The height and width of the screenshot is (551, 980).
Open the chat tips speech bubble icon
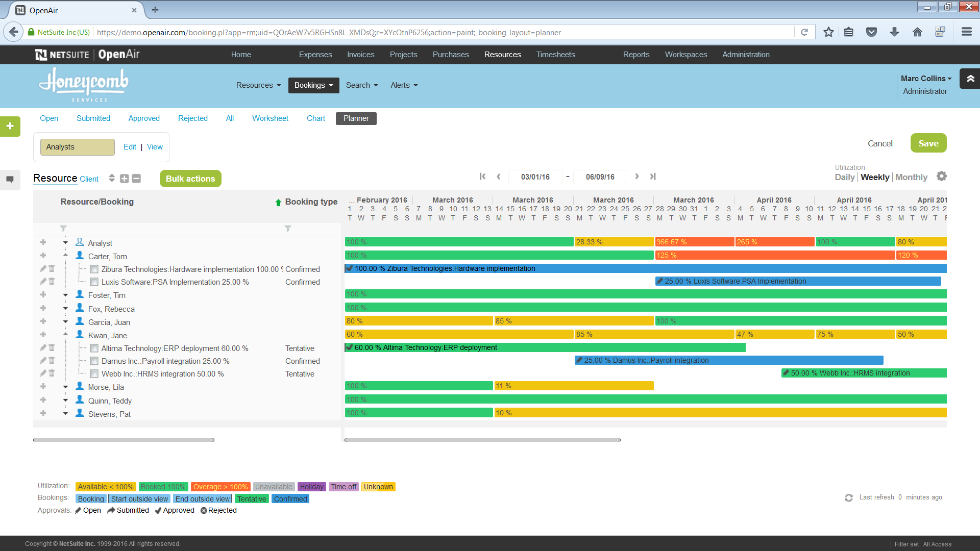point(10,180)
